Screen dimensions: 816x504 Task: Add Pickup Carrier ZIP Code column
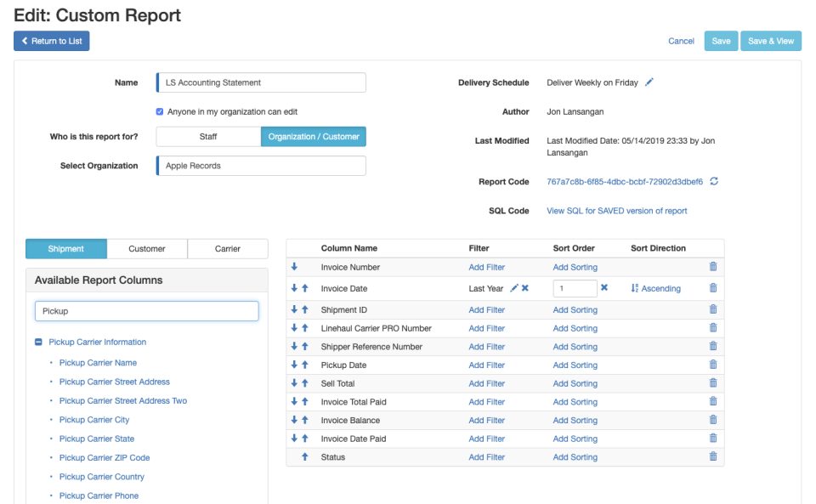point(105,458)
